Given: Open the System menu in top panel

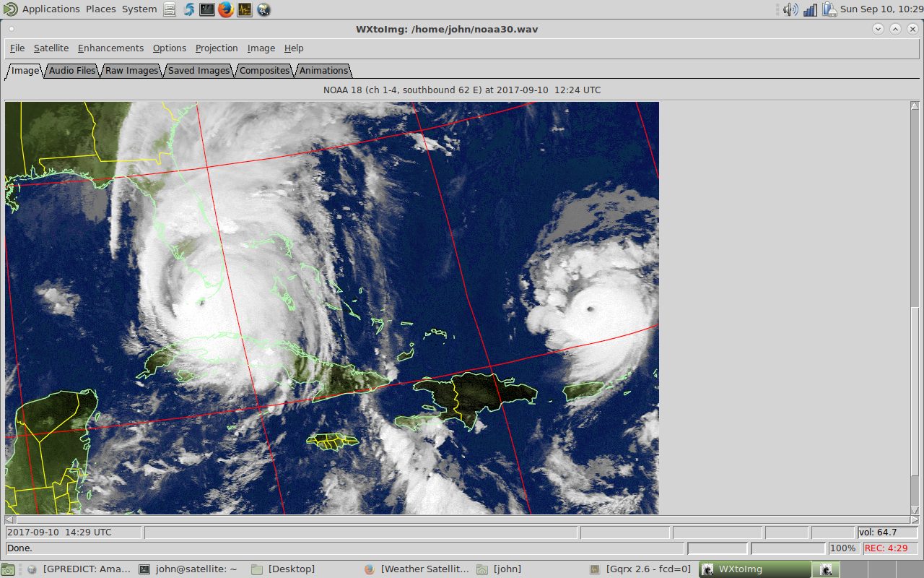Looking at the screenshot, I should point(139,9).
